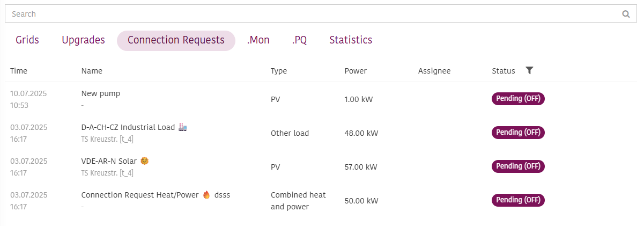644x226 pixels.
Task: Click the Type column header
Action: (279, 71)
